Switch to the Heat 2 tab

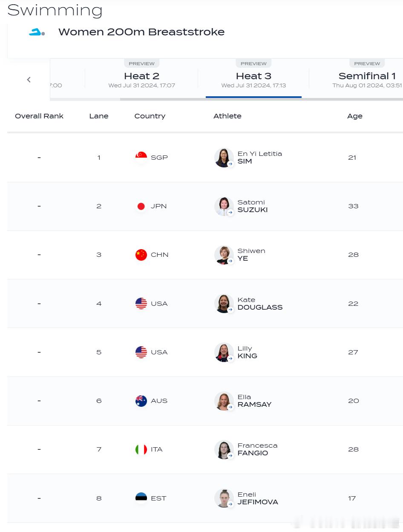pos(141,79)
